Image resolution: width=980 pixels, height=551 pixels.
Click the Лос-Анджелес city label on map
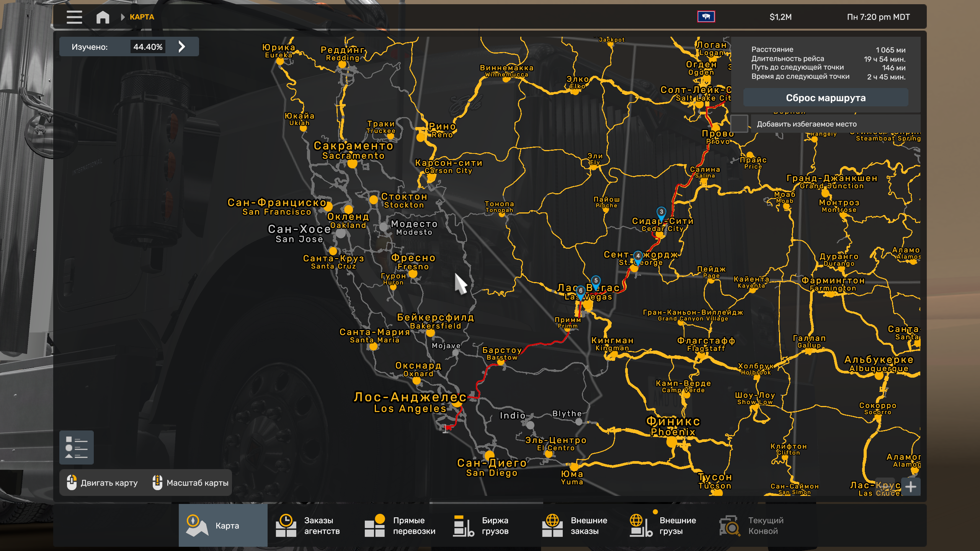pos(410,397)
